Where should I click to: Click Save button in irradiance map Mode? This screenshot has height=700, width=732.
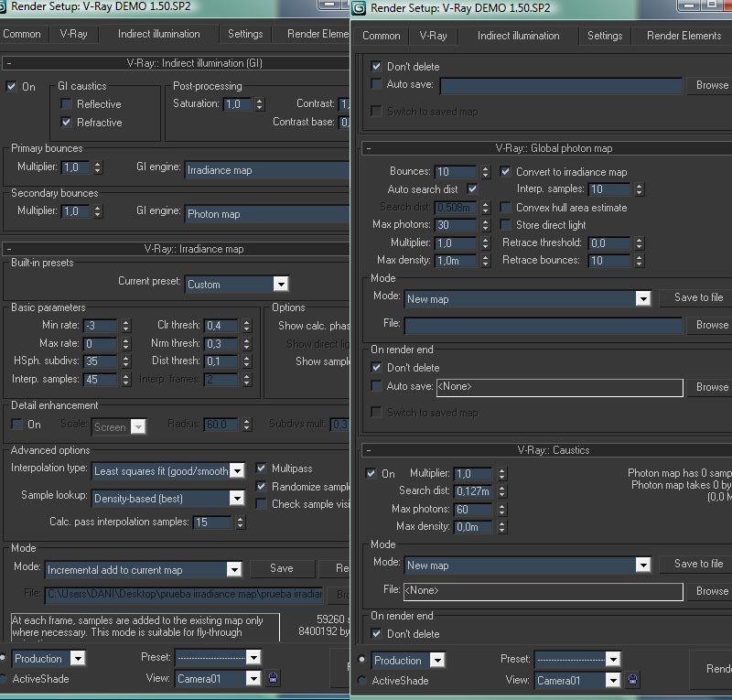pyautogui.click(x=282, y=568)
